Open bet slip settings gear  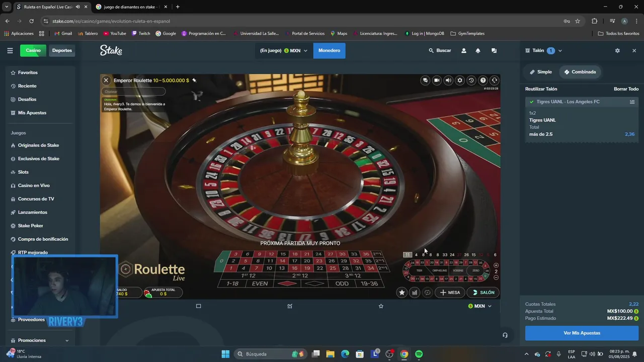pos(617,51)
